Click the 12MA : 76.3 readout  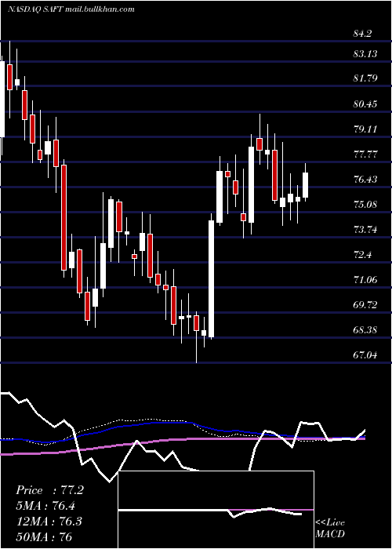[49, 522]
